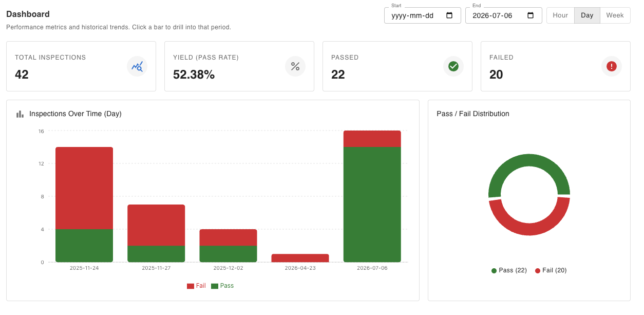The image size is (644, 315).
Task: Click the 2025-11-27 axis label
Action: point(156,268)
